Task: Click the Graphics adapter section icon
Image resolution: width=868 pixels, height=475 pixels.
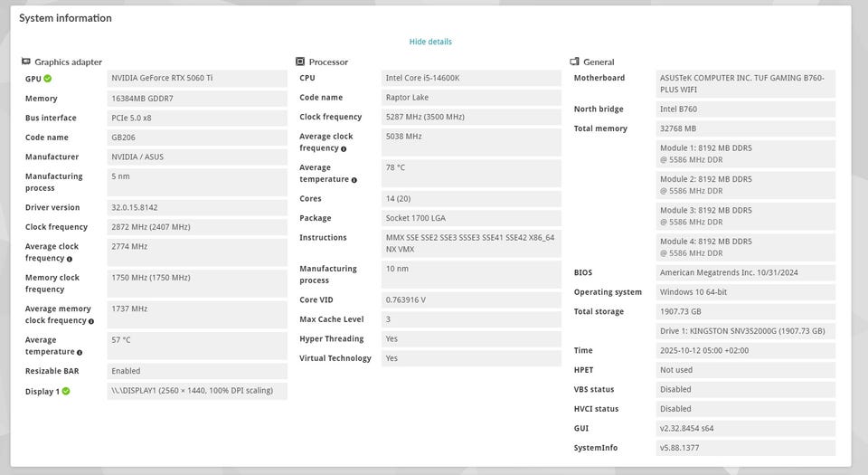Action: click(26, 62)
